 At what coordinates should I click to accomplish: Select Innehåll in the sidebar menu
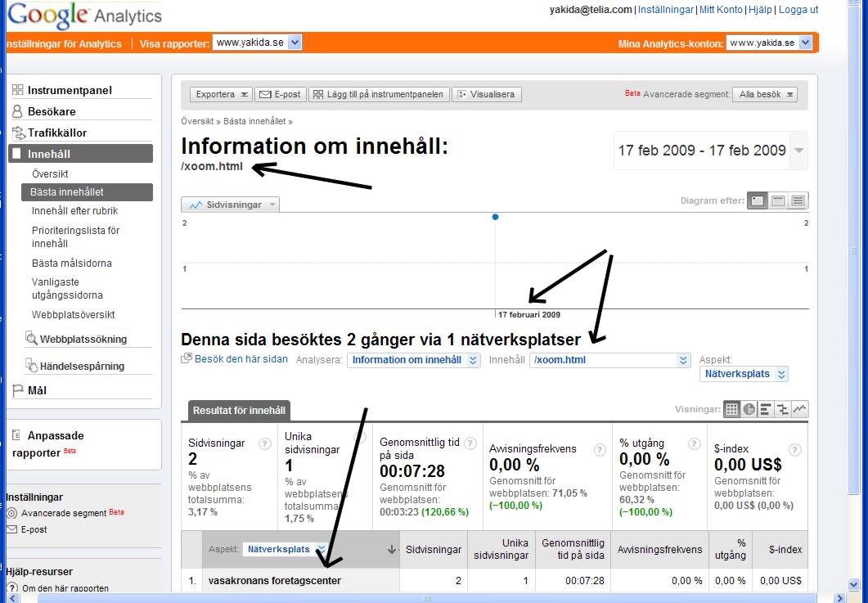pos(81,154)
